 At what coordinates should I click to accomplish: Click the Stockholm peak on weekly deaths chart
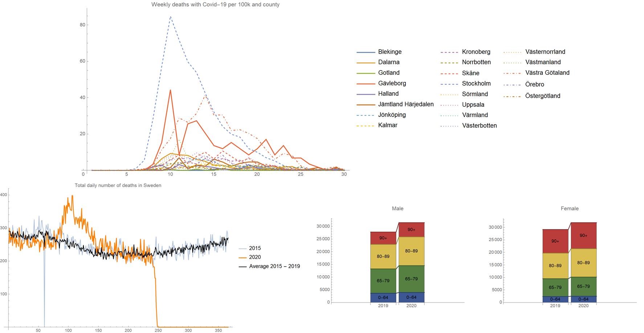(170, 16)
